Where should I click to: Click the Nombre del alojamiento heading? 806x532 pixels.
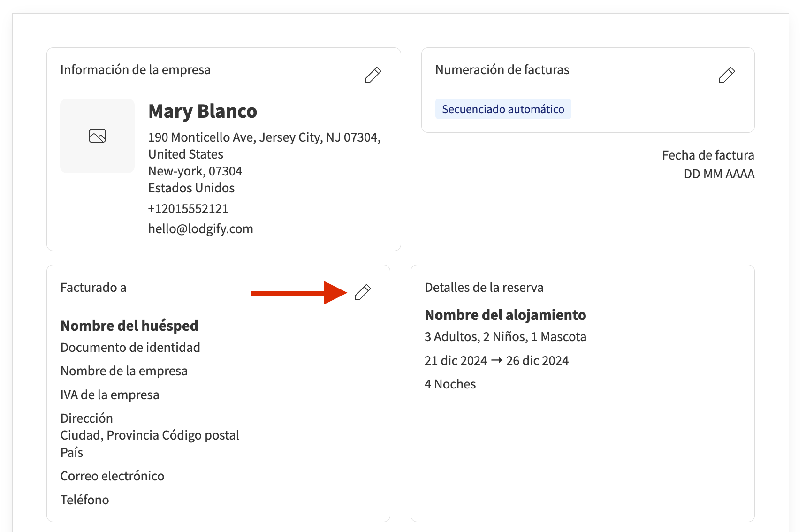point(505,315)
